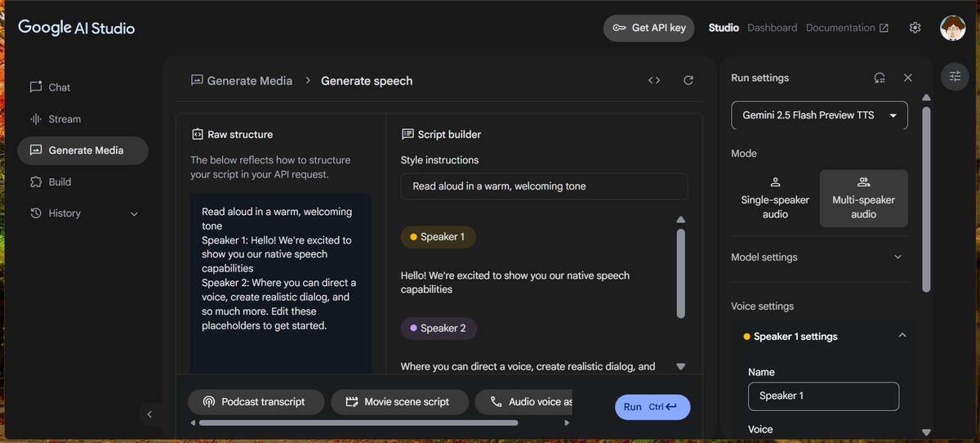Open Documentation external link
The height and width of the screenshot is (443, 980).
tap(847, 28)
